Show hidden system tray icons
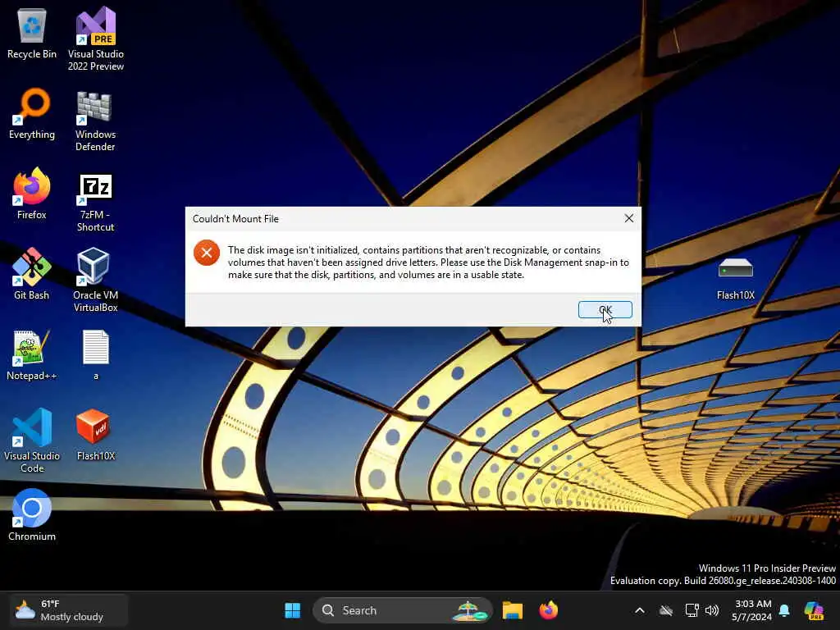The width and height of the screenshot is (840, 630). pyautogui.click(x=640, y=610)
